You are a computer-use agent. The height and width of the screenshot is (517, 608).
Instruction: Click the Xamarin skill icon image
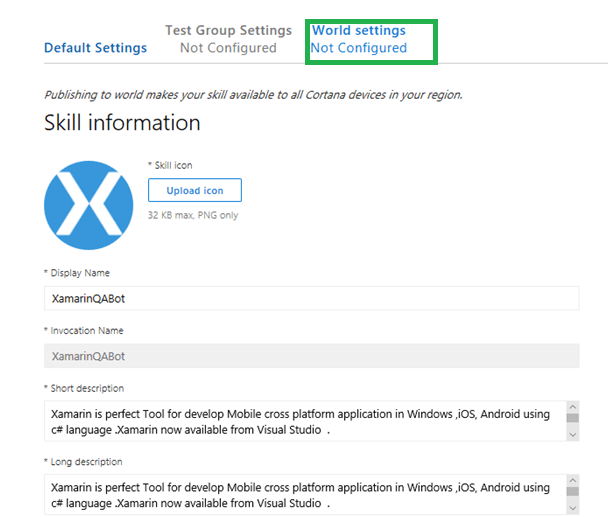click(x=89, y=205)
